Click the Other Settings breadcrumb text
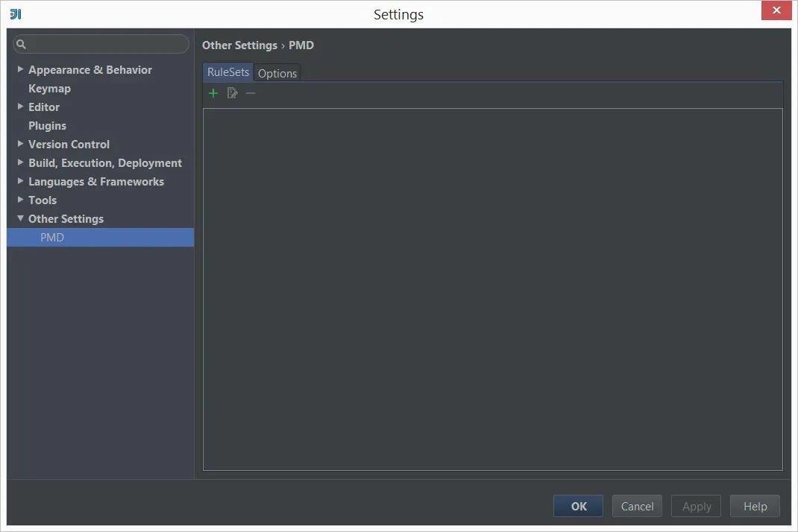 pyautogui.click(x=239, y=45)
